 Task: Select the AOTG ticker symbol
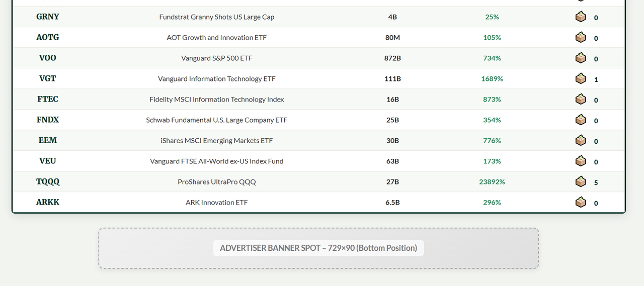(48, 37)
